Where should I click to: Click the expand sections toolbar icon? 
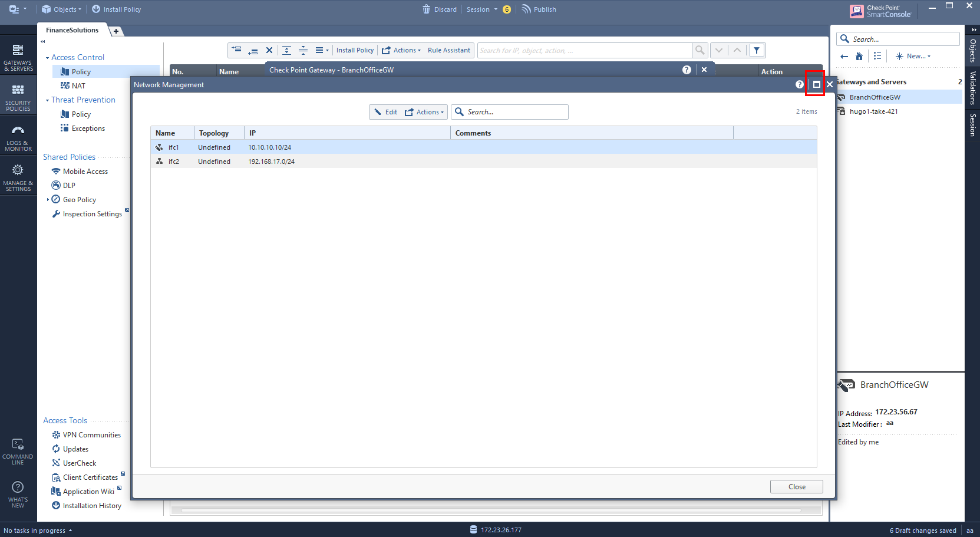click(x=286, y=50)
